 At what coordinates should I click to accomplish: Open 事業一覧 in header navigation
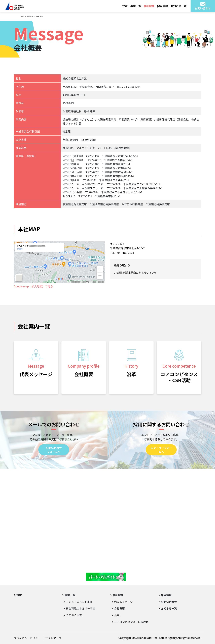(x=136, y=6)
